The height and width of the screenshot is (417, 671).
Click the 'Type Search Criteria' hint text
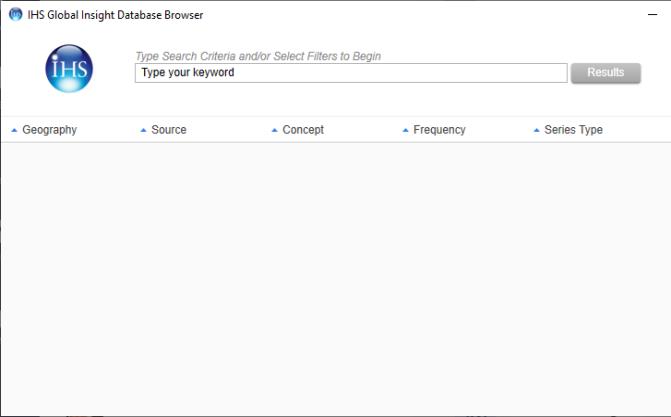point(258,56)
